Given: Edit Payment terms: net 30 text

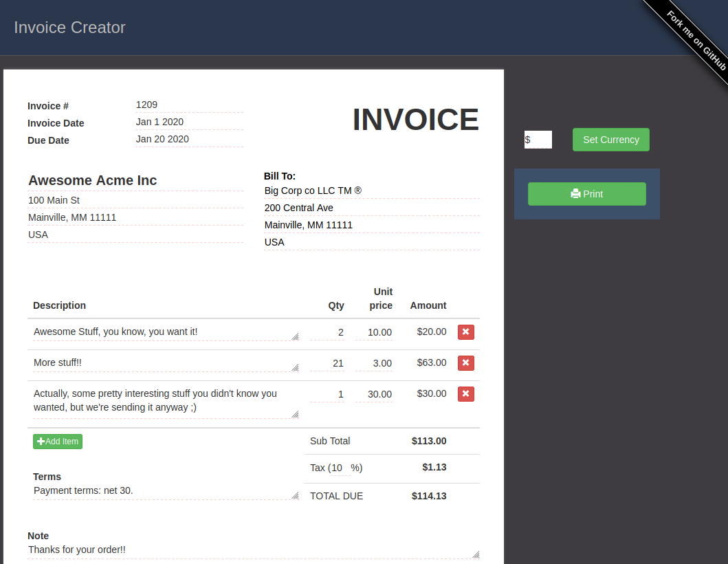Looking at the screenshot, I should pyautogui.click(x=166, y=492).
